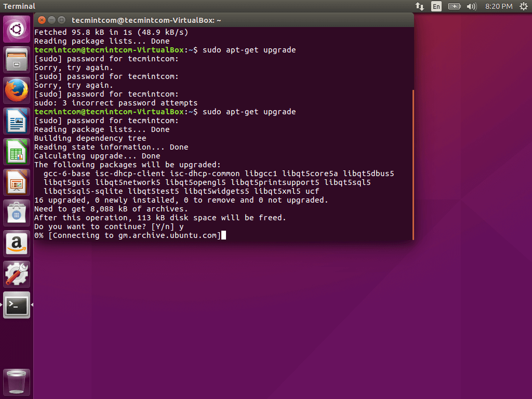This screenshot has width=532, height=399.
Task: Open the En keyboard layout menu
Action: [436, 6]
